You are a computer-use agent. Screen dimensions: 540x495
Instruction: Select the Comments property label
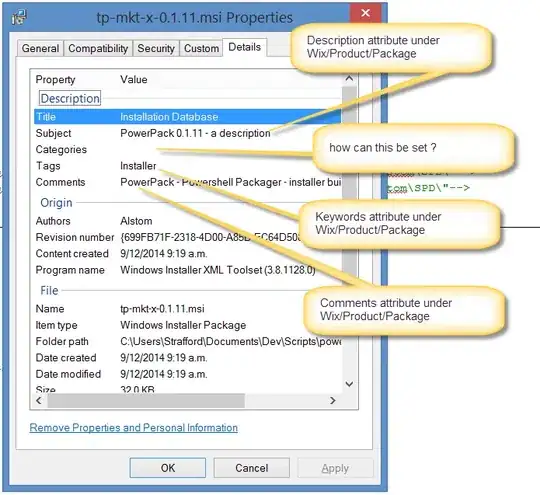(60, 182)
